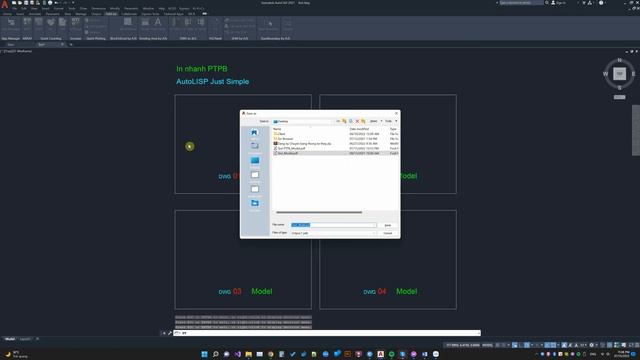Screen dimensions: 640x360
Task: Open the Output ribbon tab
Action: coord(96,14)
